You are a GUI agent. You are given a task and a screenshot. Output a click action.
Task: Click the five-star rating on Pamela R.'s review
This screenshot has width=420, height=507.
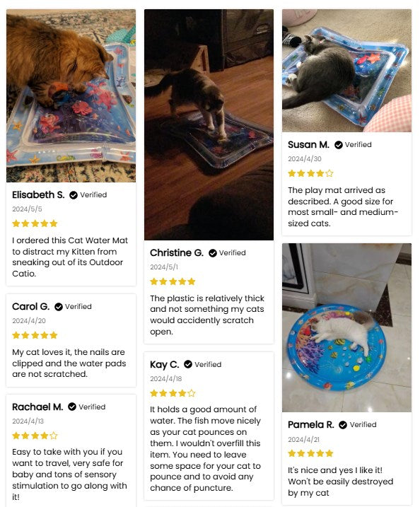(310, 453)
